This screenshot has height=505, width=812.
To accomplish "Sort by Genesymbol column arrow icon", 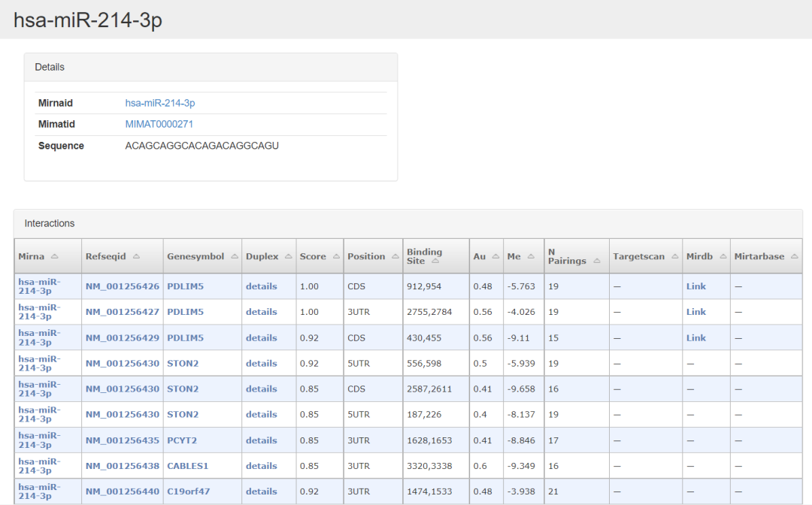I will 234,257.
